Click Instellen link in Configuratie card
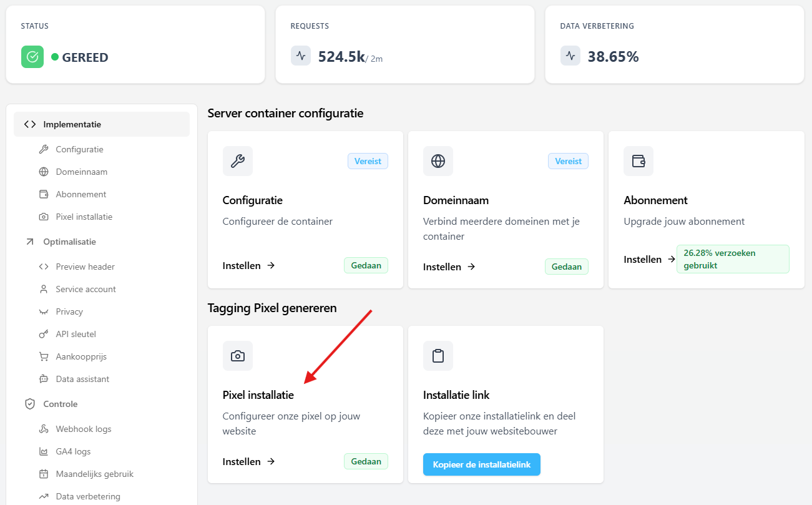 click(248, 265)
